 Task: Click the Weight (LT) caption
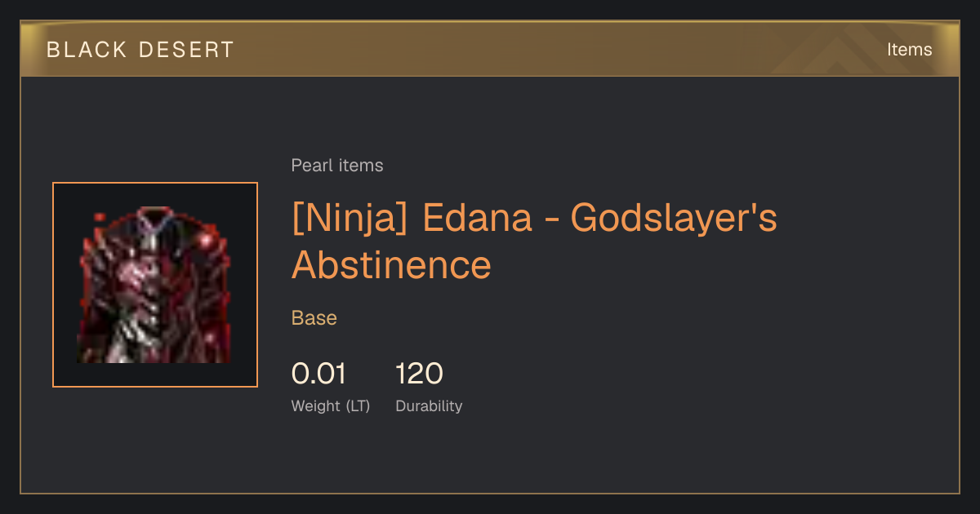[331, 406]
